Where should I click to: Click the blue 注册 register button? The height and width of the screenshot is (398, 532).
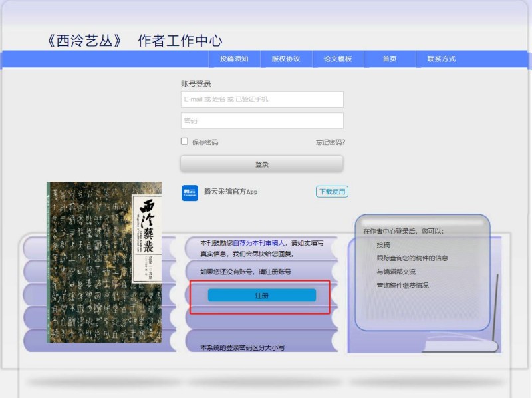(x=261, y=296)
